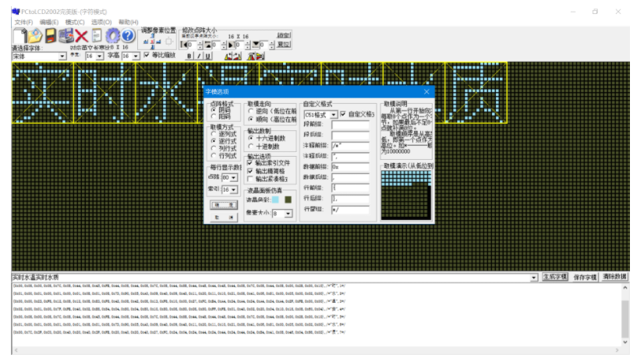
Task: Open the 像素大小 8 dropdown
Action: tap(288, 214)
